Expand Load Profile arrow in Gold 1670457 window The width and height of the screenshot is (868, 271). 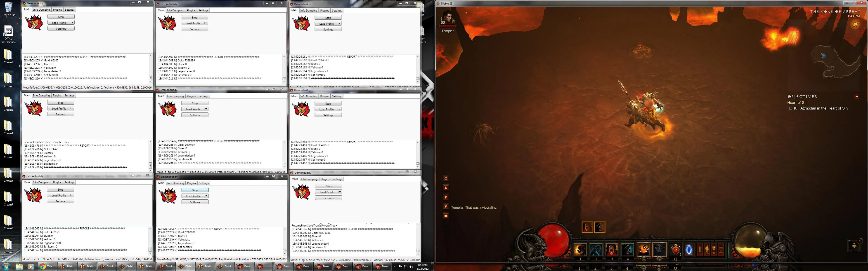206,109
